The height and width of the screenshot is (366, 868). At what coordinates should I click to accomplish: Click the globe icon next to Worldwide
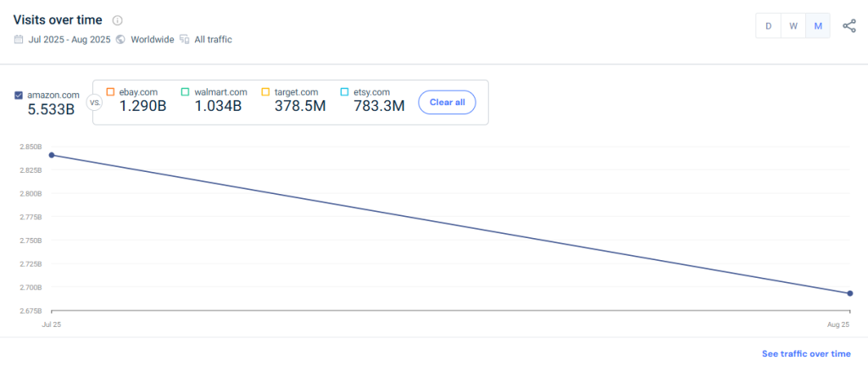(120, 39)
